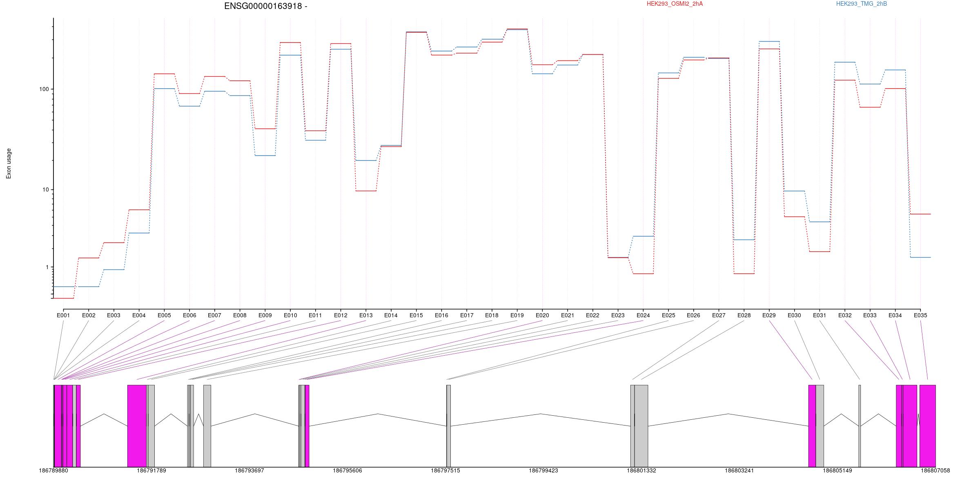Click exon label E007

click(214, 315)
